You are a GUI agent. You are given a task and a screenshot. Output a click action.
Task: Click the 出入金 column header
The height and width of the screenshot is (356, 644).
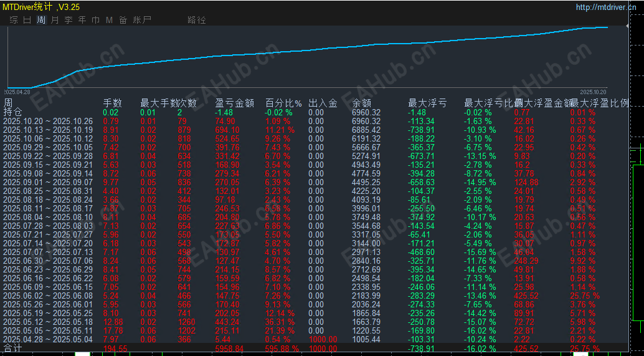tap(323, 103)
